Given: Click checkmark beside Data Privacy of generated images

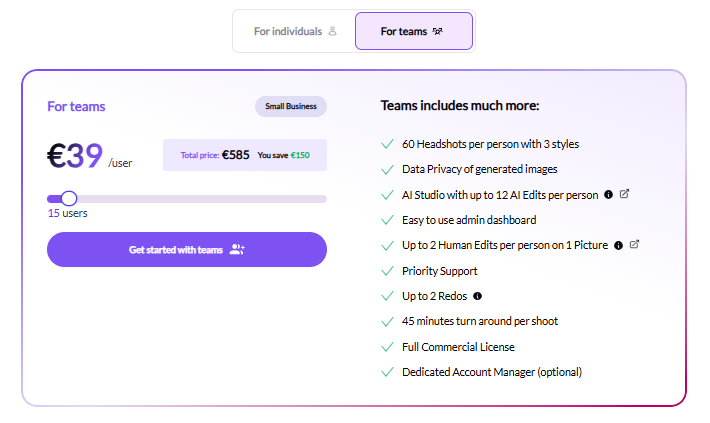Looking at the screenshot, I should click(388, 169).
